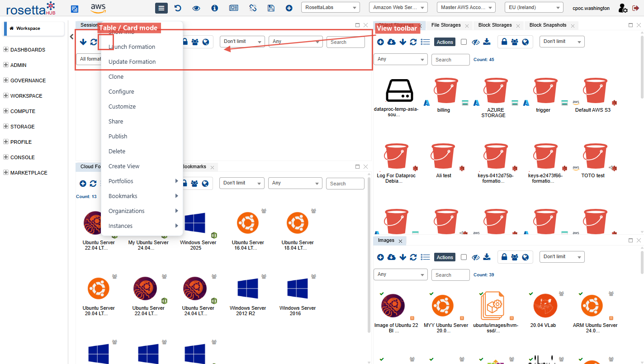Click the reset arrow icon in top toolbar
This screenshot has height=364, width=644.
(x=178, y=8)
